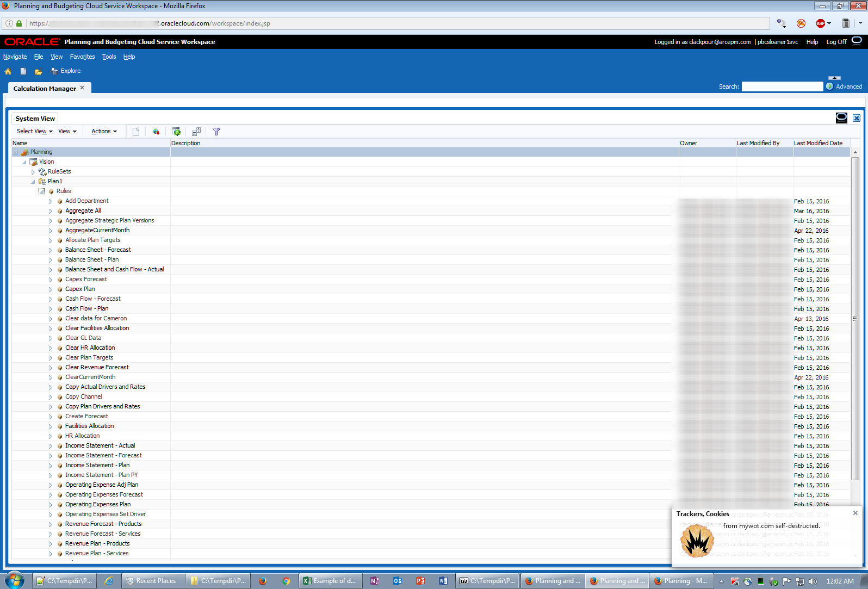
Task: Click the vertical scrollbar of the rules list
Action: pos(855,319)
